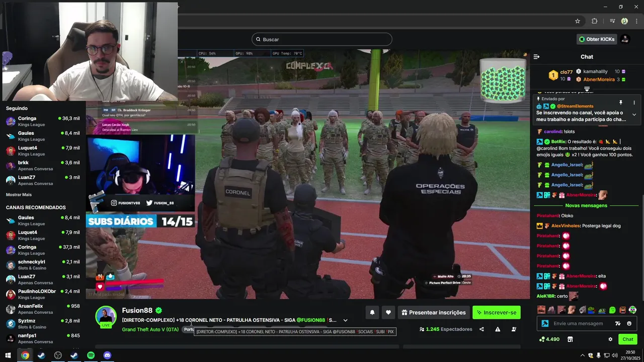Open the Kick user avatar menu
This screenshot has width=644, height=362.
click(625, 39)
